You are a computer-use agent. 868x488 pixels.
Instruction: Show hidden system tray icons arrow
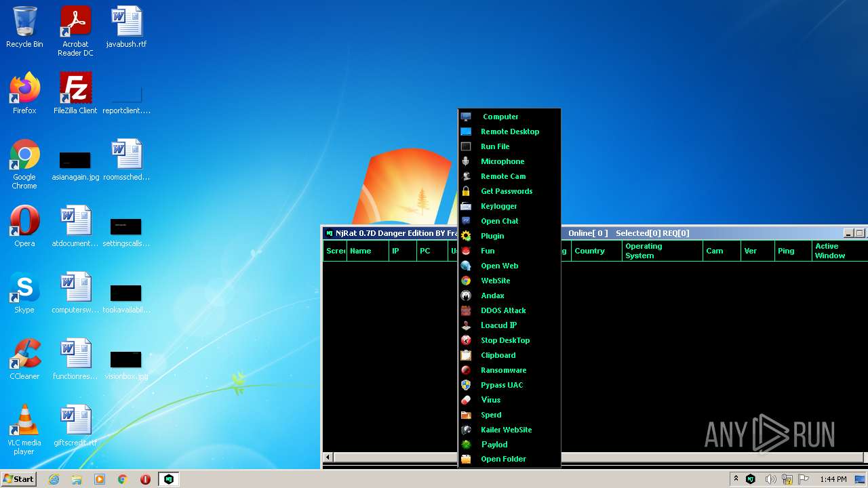pos(736,479)
